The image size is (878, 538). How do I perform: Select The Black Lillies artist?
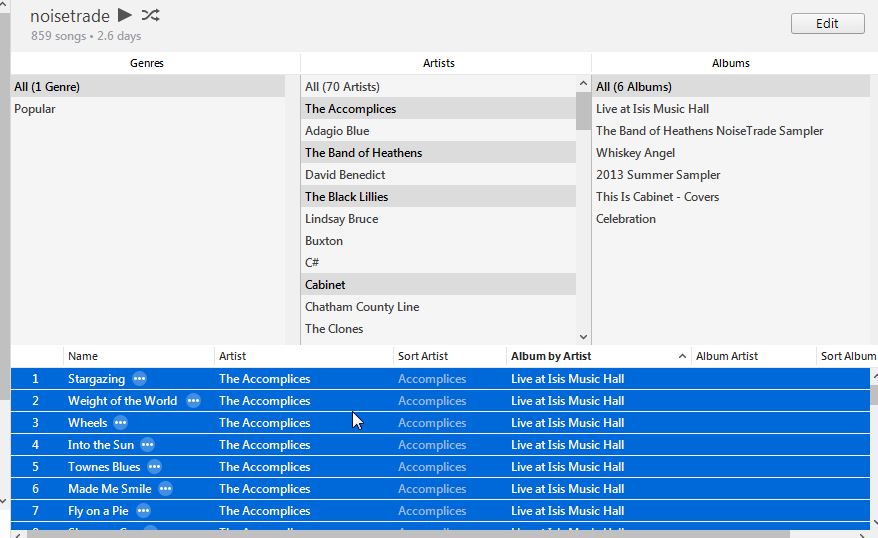(x=438, y=197)
